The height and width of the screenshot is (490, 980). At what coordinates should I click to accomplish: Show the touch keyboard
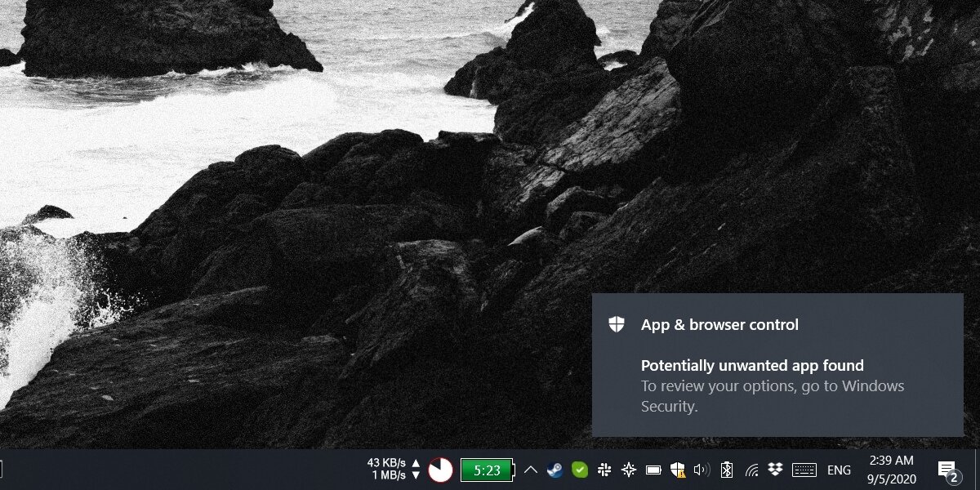point(804,470)
